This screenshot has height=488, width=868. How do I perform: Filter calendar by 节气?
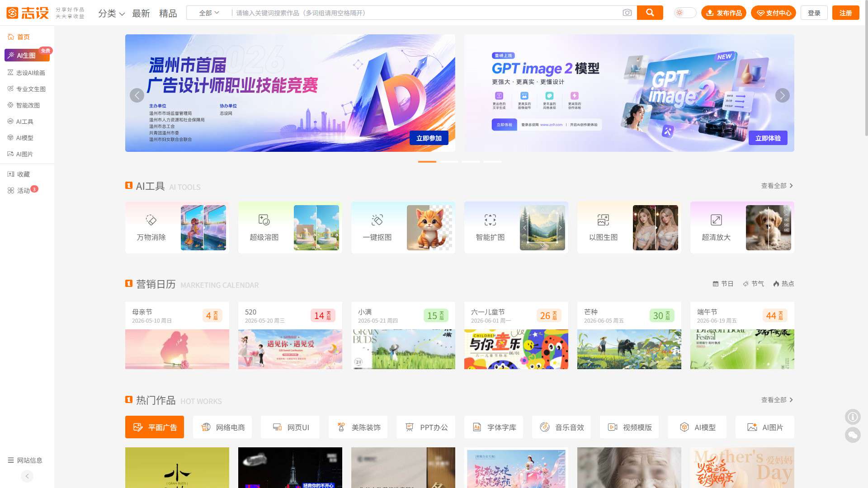(x=753, y=284)
